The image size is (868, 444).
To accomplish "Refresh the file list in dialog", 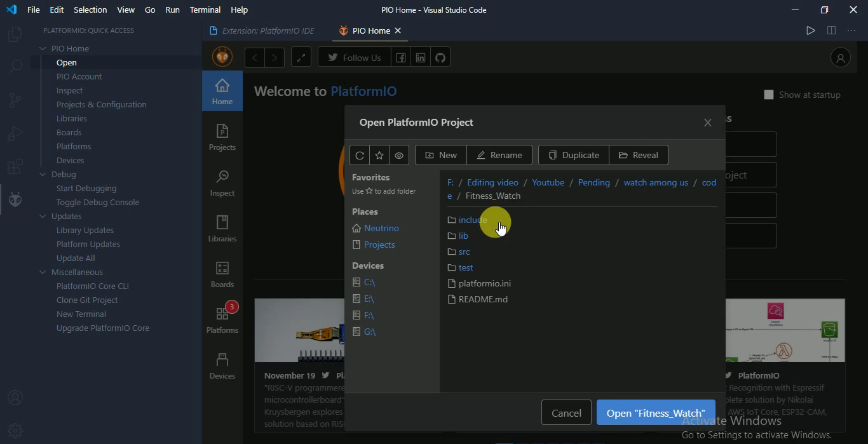I will click(x=360, y=155).
